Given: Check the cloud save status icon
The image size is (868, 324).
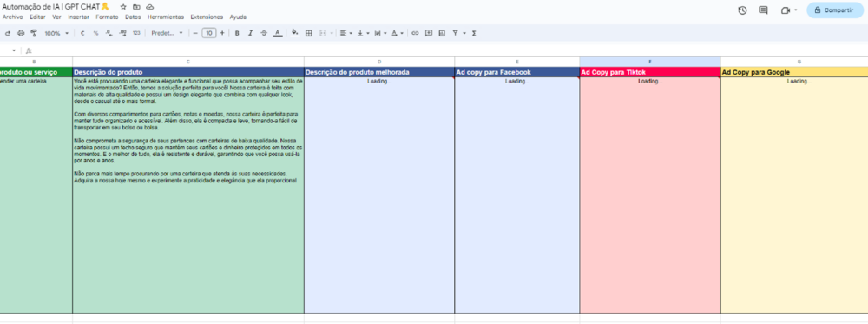Looking at the screenshot, I should pos(150,7).
